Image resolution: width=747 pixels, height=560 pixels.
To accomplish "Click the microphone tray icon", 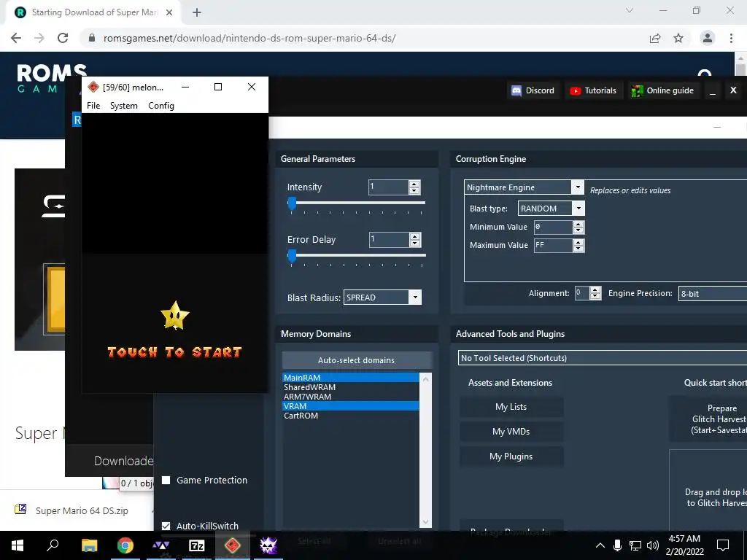I will click(x=617, y=545).
